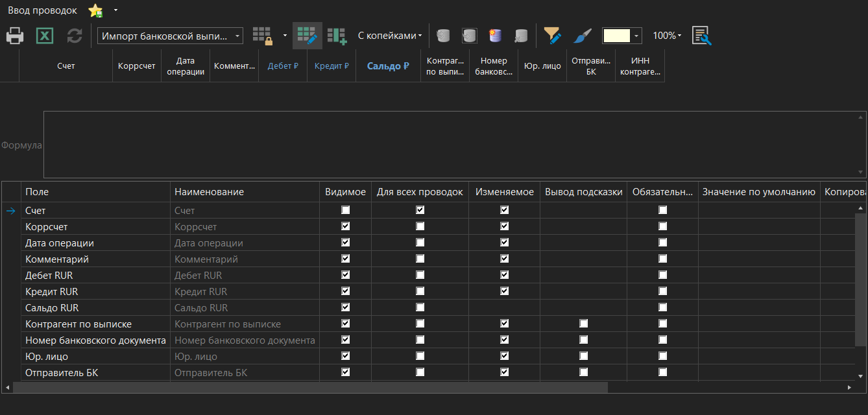Image resolution: width=868 pixels, height=415 pixels.
Task: Toggle the grid edit pencil icon
Action: (307, 36)
